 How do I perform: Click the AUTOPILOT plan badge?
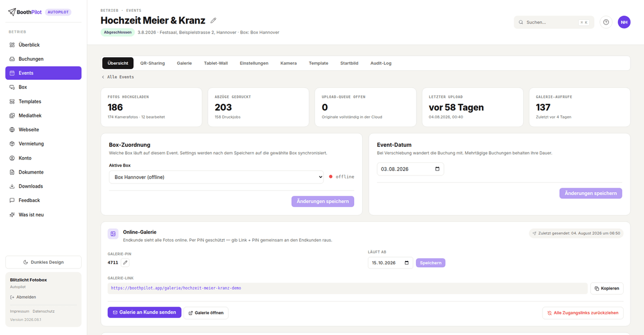(x=58, y=12)
